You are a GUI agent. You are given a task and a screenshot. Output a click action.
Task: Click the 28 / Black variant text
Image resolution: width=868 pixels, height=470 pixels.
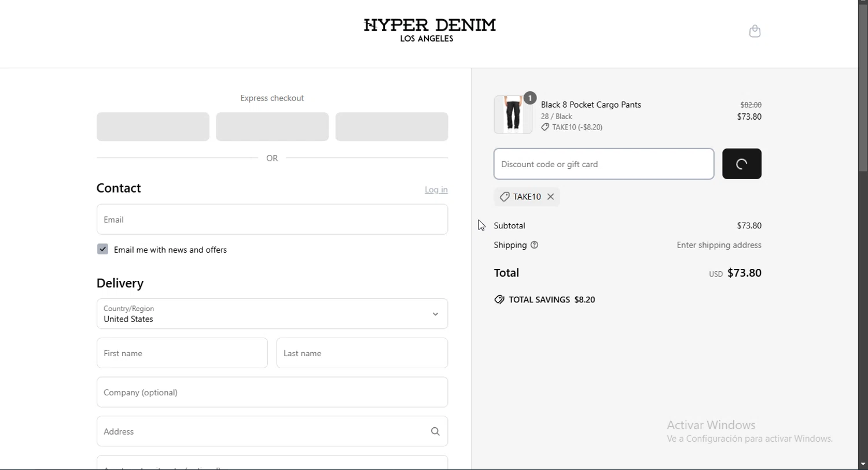[557, 117]
